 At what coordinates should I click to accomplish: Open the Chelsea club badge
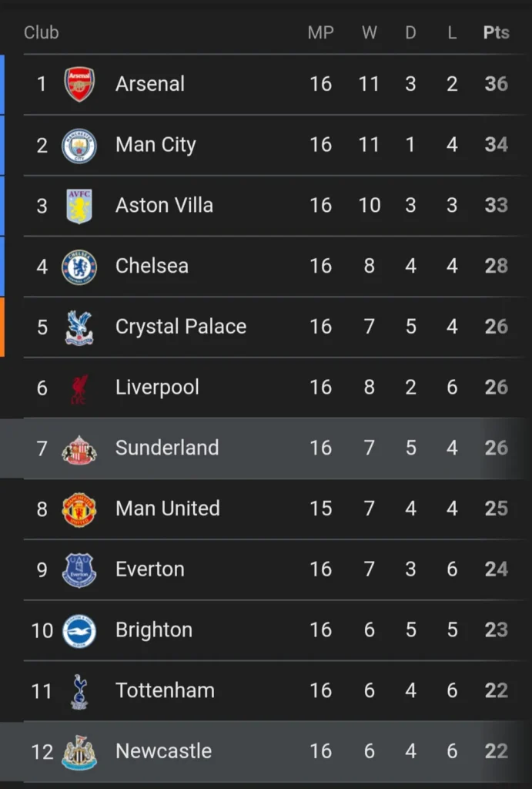79,266
